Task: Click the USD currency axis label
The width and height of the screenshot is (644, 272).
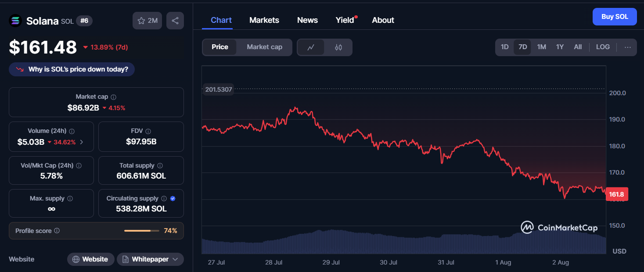Action: (619, 251)
